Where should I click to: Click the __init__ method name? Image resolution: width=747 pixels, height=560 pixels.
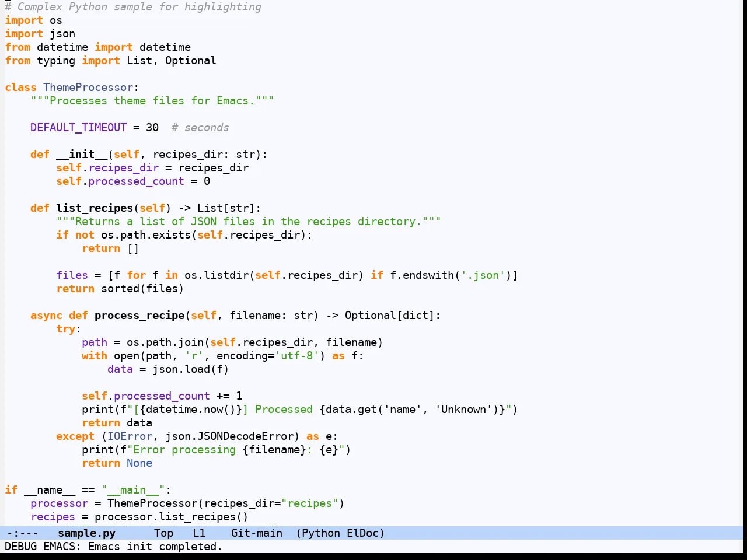click(x=82, y=155)
